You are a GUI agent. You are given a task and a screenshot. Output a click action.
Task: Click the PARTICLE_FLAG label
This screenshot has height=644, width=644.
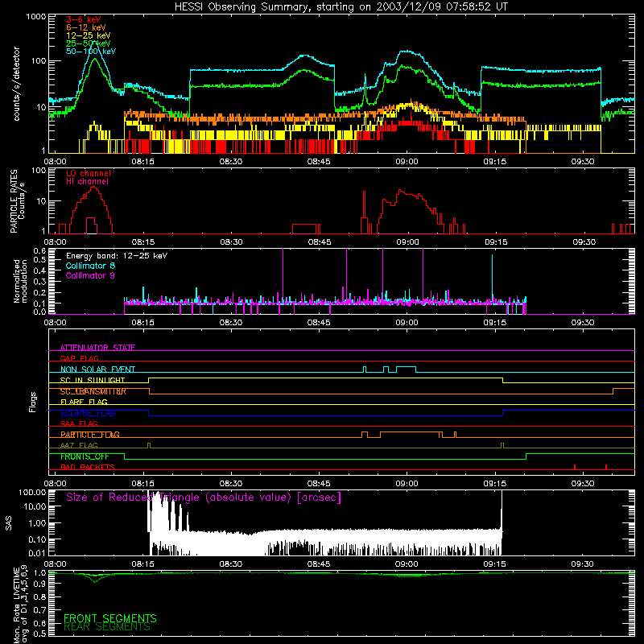point(90,435)
